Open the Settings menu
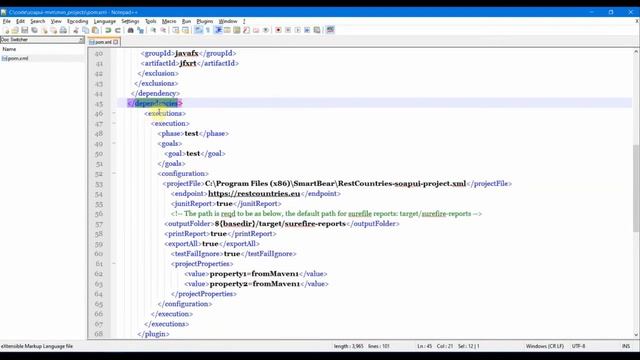 tap(130, 21)
